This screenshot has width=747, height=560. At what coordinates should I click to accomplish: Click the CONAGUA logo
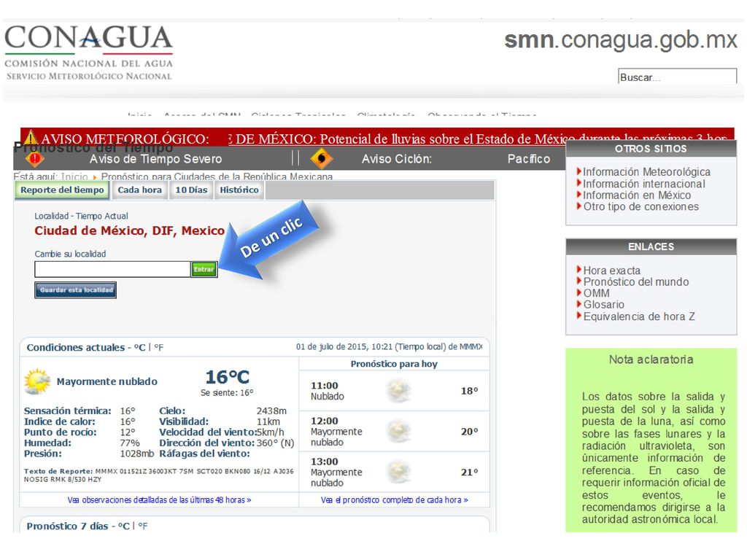click(x=88, y=52)
